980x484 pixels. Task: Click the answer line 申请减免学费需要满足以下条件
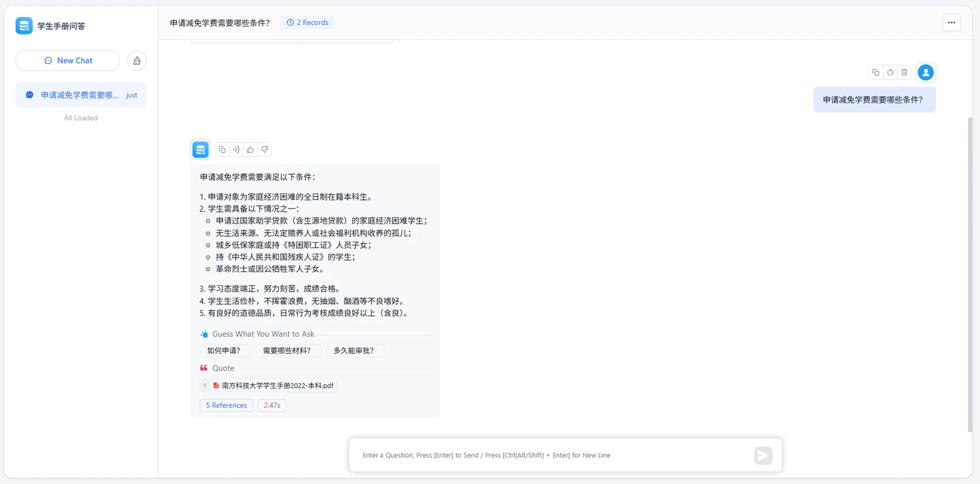pyautogui.click(x=258, y=177)
